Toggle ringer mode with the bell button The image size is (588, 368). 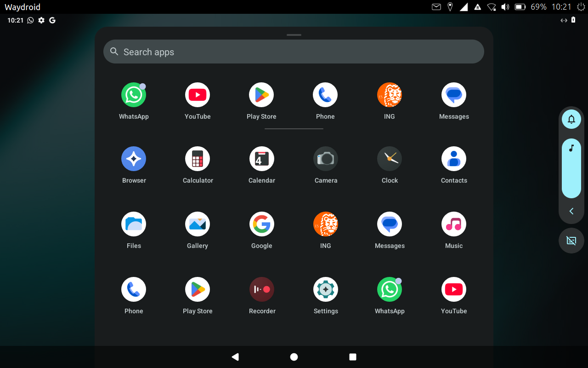pos(571,119)
